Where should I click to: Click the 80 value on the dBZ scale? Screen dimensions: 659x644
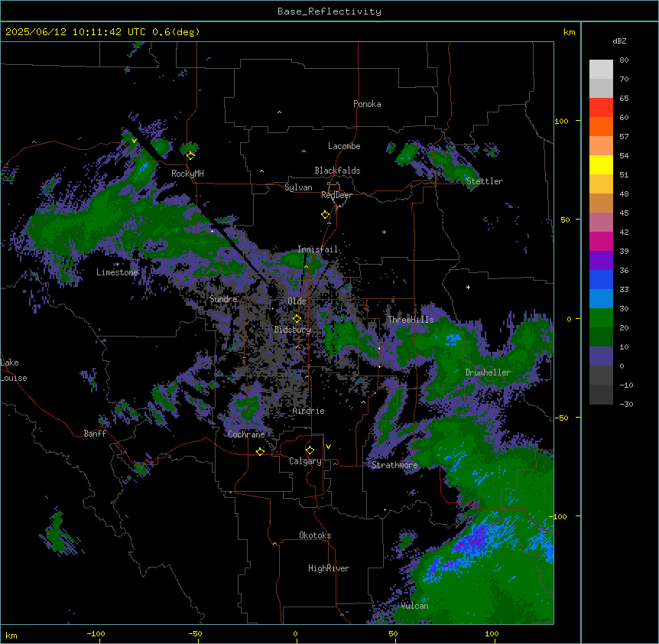click(624, 60)
